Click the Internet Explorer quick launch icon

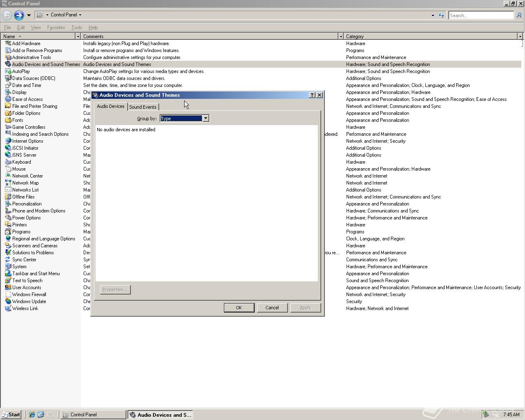[x=32, y=415]
